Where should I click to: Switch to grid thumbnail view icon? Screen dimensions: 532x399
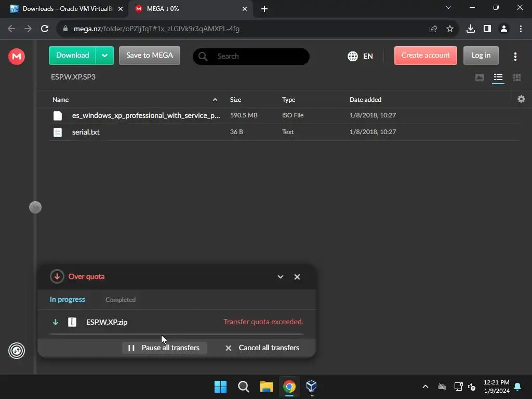tap(517, 77)
